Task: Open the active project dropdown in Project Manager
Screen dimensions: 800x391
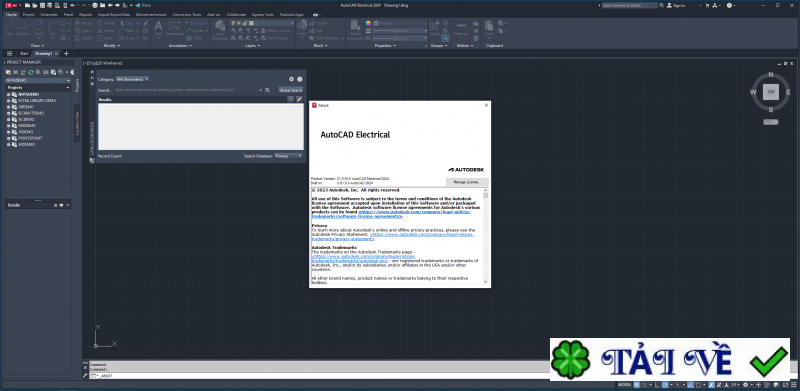Action: coord(38,80)
